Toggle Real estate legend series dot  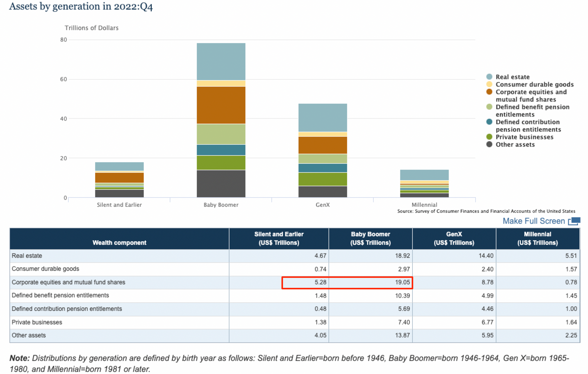pyautogui.click(x=489, y=77)
